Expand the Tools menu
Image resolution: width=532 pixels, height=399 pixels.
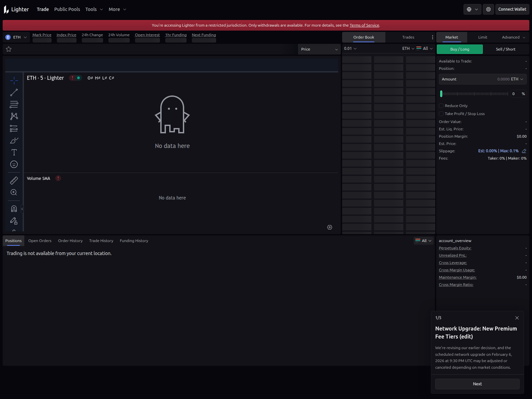(x=94, y=9)
